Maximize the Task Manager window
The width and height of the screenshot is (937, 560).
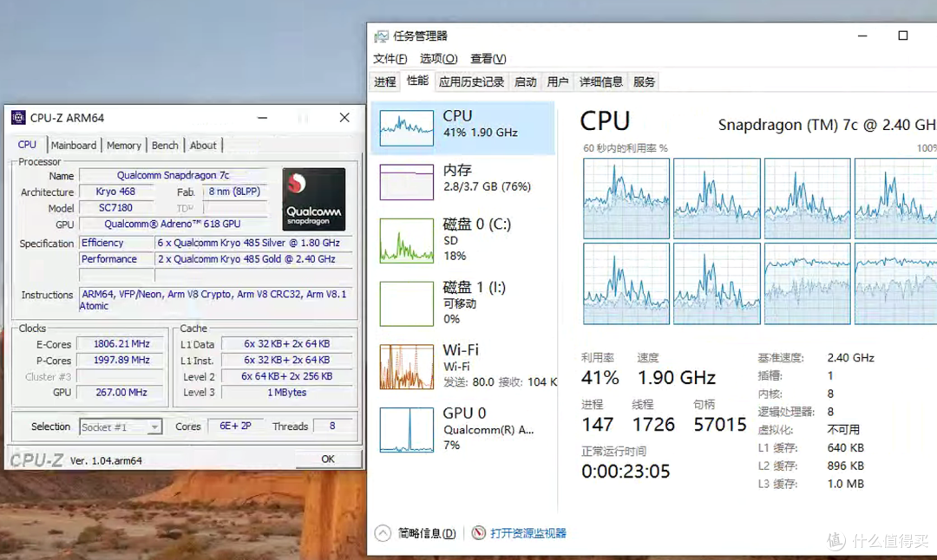[903, 36]
